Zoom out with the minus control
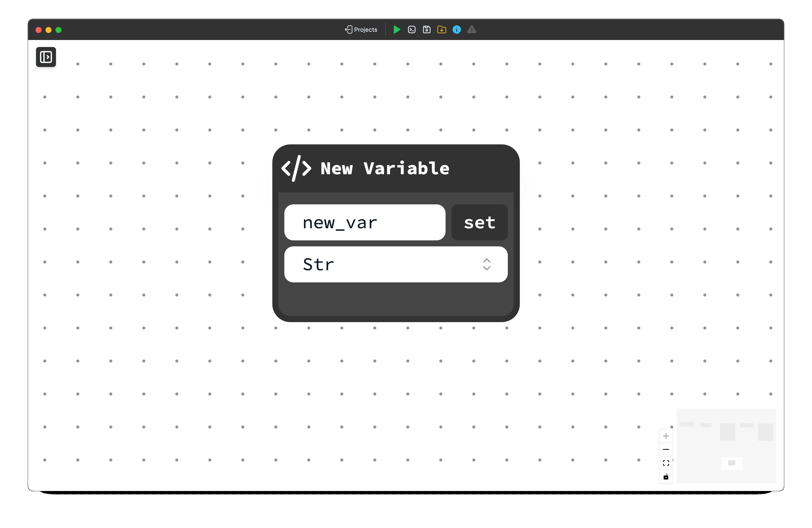The image size is (812, 528). 666,449
